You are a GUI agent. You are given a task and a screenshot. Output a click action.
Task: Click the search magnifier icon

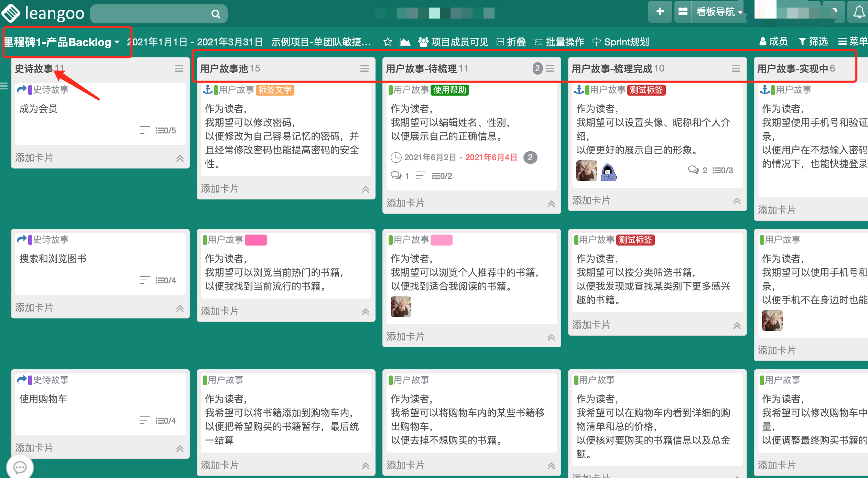216,14
